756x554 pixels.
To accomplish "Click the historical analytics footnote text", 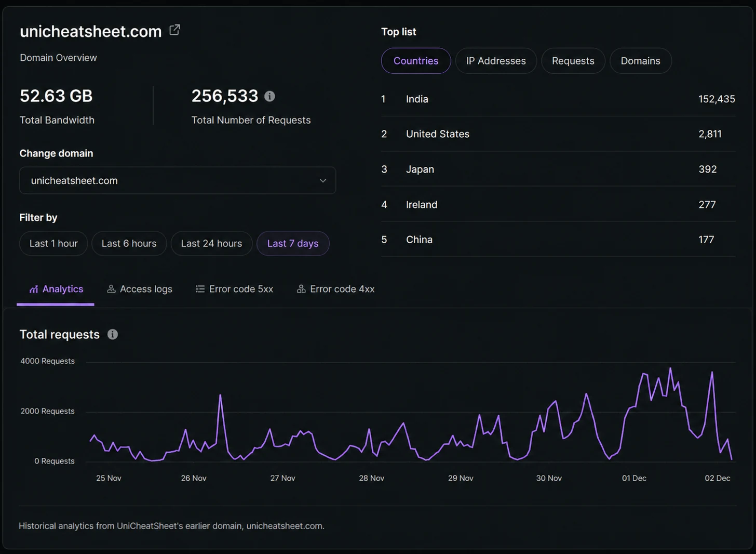I will (171, 526).
